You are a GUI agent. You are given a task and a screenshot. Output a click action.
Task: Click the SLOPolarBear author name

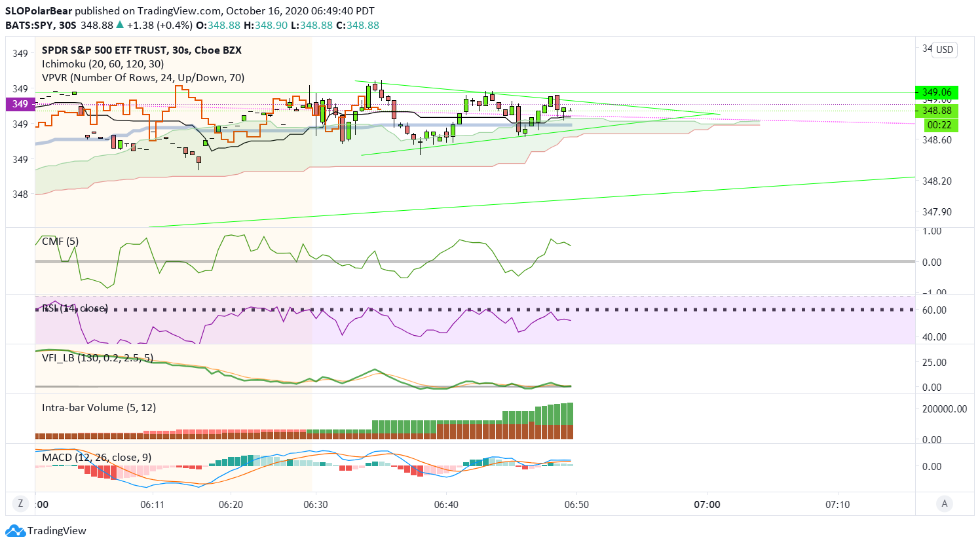point(39,10)
